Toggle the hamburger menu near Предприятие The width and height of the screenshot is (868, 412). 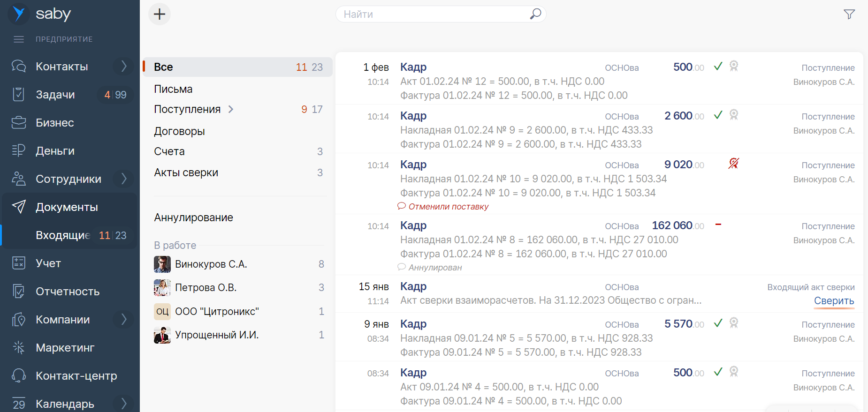(x=19, y=39)
